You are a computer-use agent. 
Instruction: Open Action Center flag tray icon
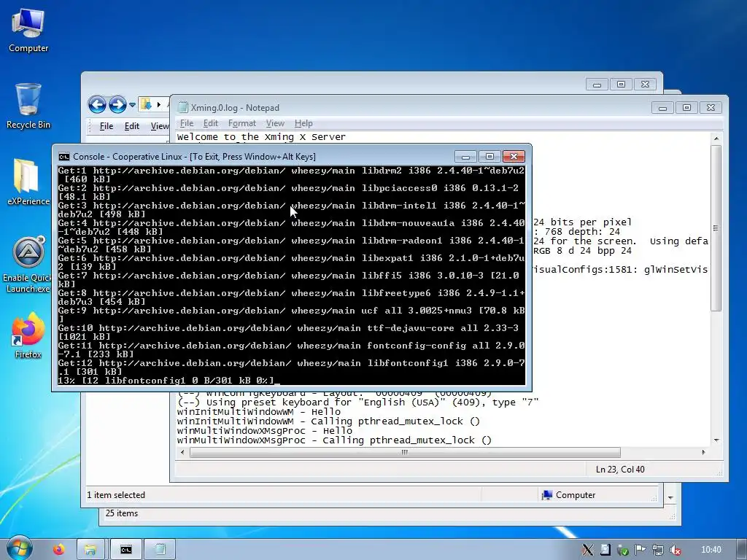(640, 550)
